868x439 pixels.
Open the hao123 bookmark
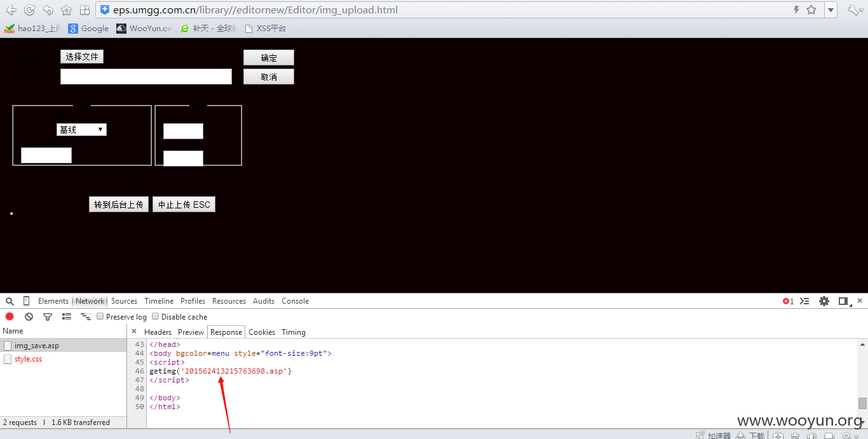click(x=32, y=29)
